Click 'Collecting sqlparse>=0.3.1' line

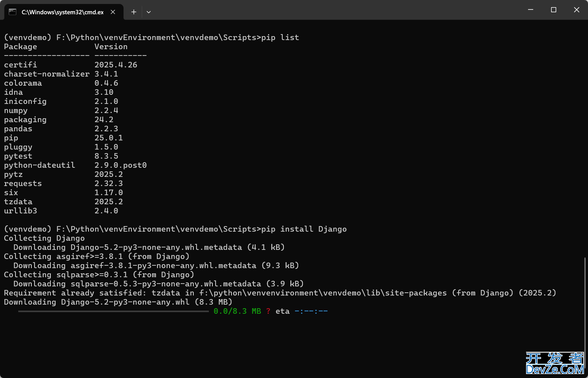click(99, 274)
